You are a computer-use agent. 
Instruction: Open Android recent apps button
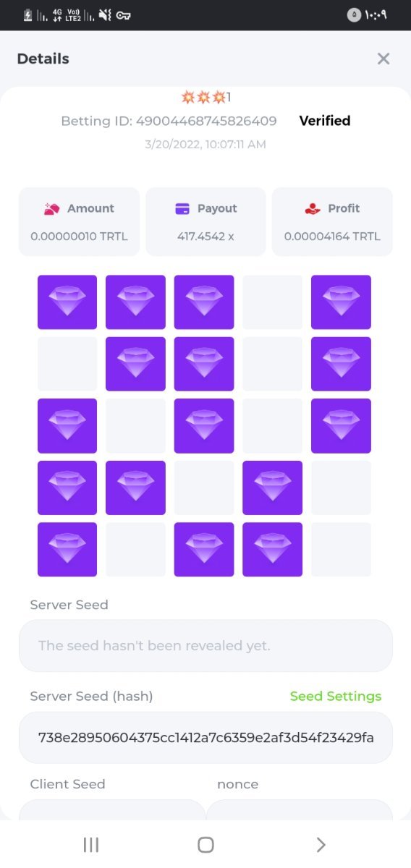[x=90, y=844]
